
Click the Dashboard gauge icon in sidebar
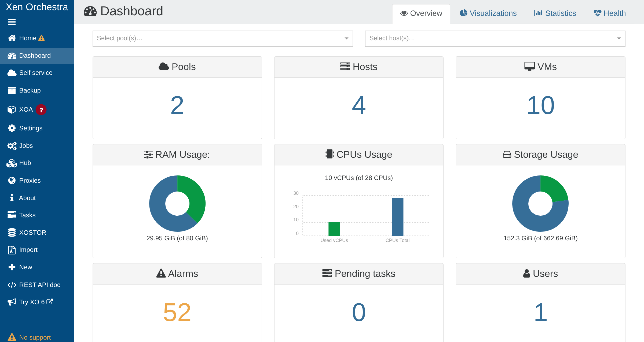click(x=12, y=56)
